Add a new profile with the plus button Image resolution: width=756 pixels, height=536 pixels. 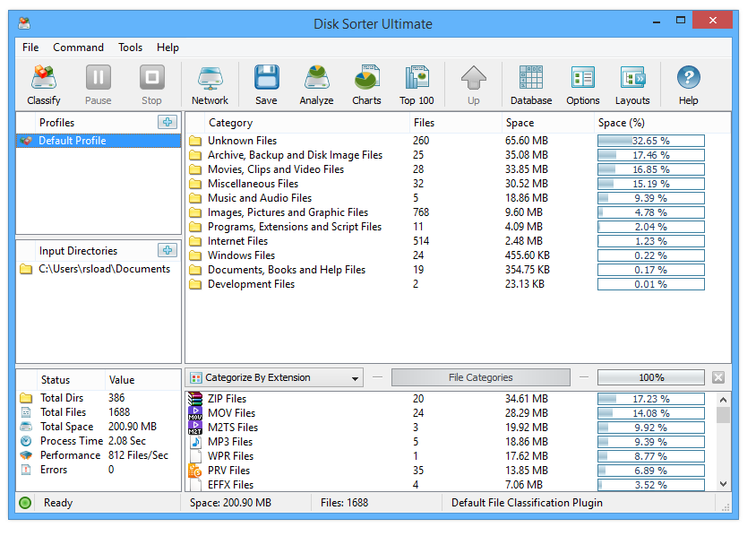[167, 122]
